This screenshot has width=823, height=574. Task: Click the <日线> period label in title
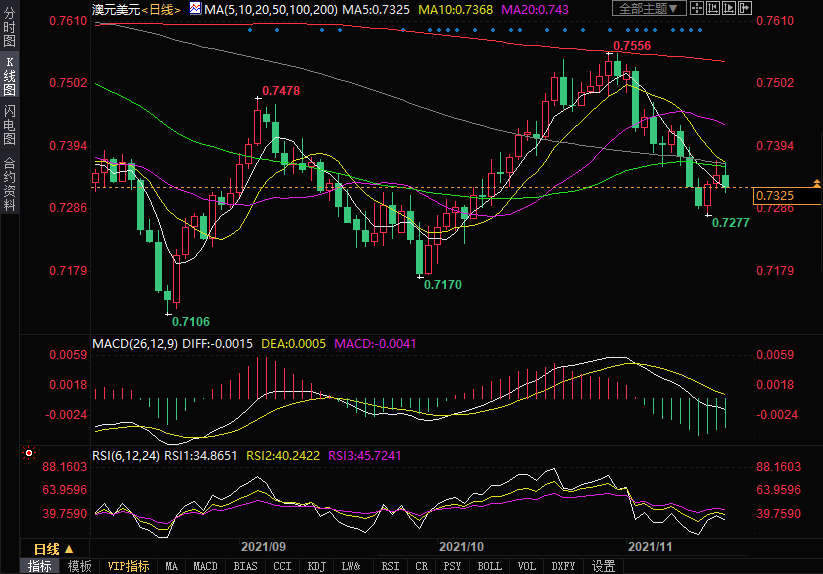coord(161,9)
